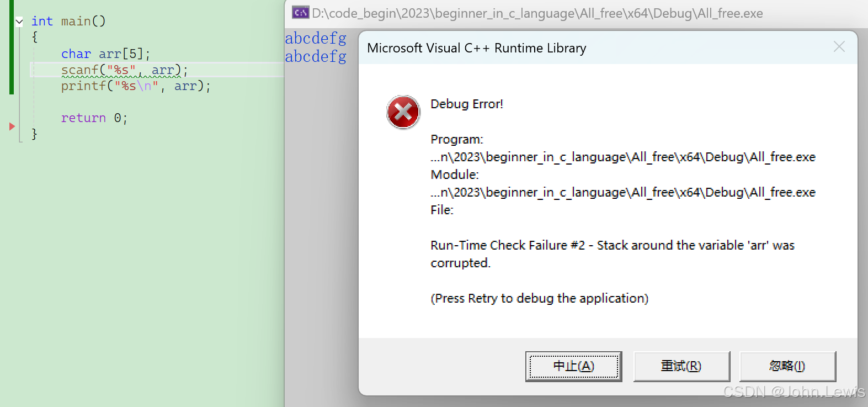Click the 重试(R) retry button

(681, 366)
